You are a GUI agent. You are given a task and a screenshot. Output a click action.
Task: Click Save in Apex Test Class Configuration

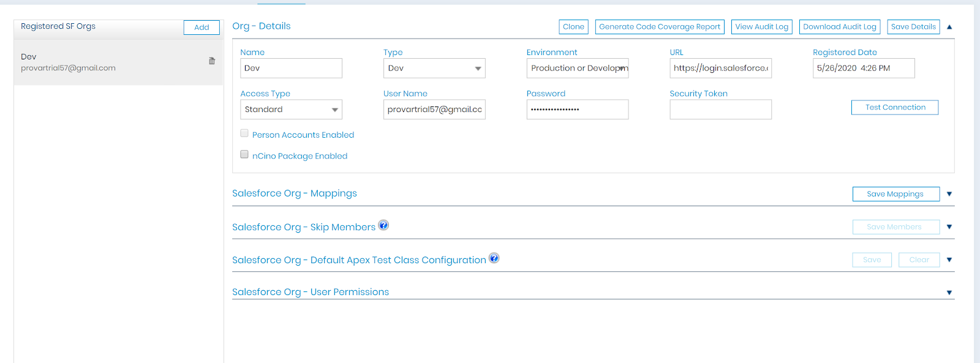pyautogui.click(x=872, y=260)
